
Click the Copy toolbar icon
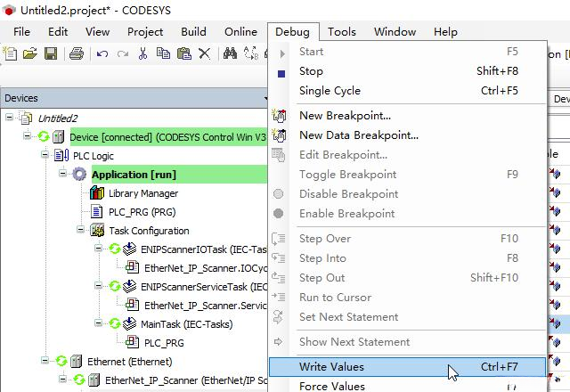(163, 53)
